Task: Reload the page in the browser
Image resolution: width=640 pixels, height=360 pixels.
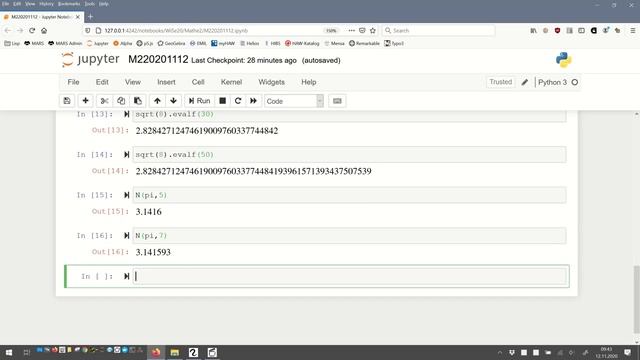Action: click(32, 31)
